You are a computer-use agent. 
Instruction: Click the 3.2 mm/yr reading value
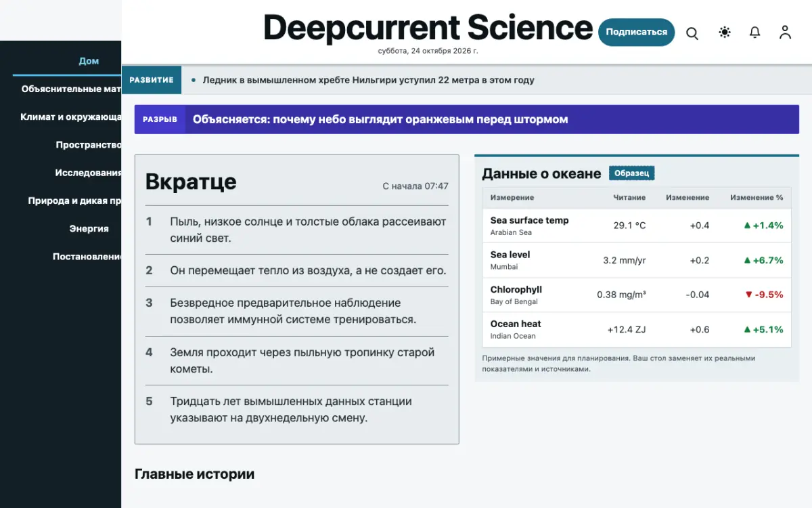coord(625,260)
